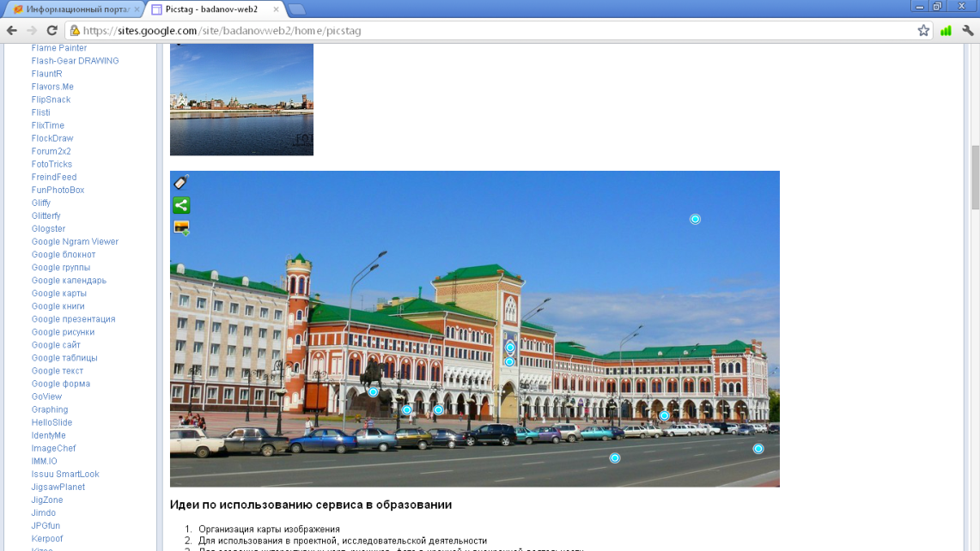
Task: Close the Picstag - badanov-web2 tab
Action: (x=276, y=9)
